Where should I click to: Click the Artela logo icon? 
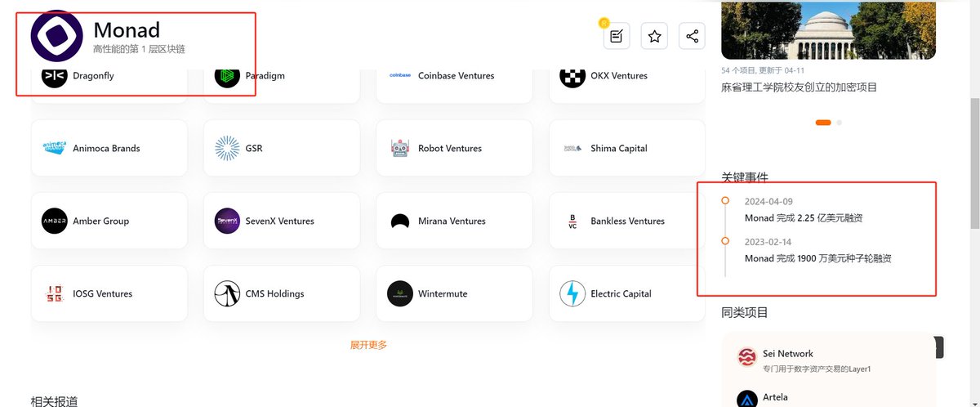click(747, 400)
